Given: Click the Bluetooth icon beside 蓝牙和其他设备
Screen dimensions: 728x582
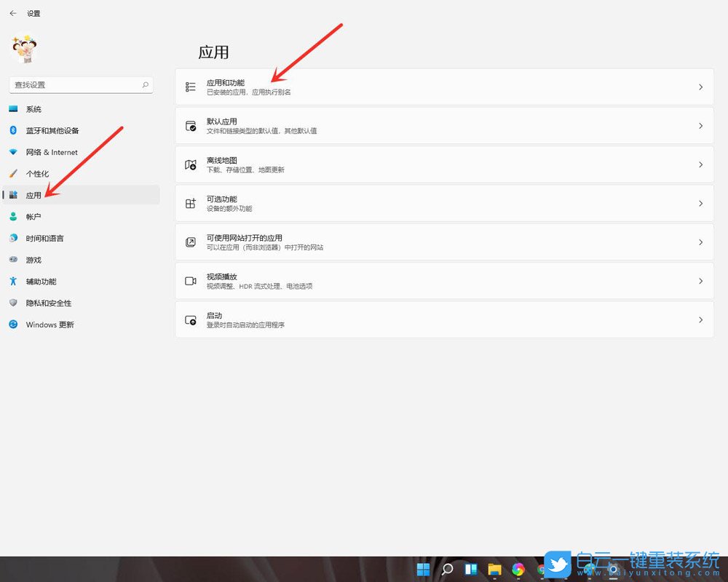Looking at the screenshot, I should coord(13,131).
